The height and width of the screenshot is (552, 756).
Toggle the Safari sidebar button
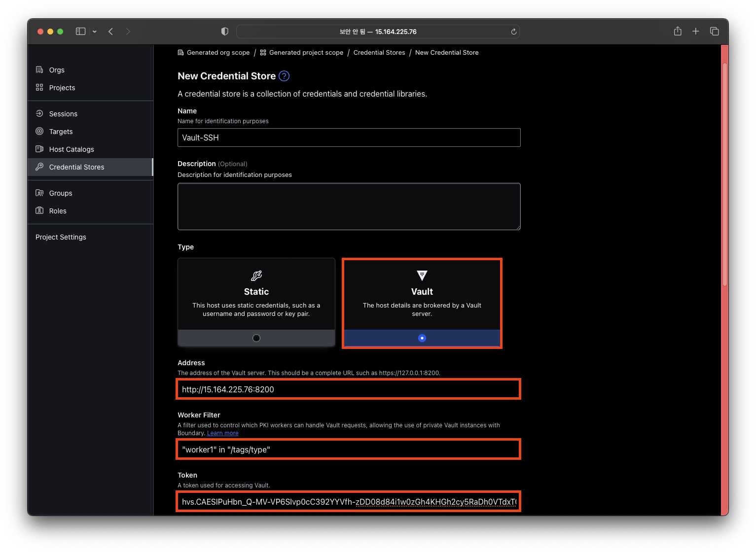pyautogui.click(x=81, y=32)
